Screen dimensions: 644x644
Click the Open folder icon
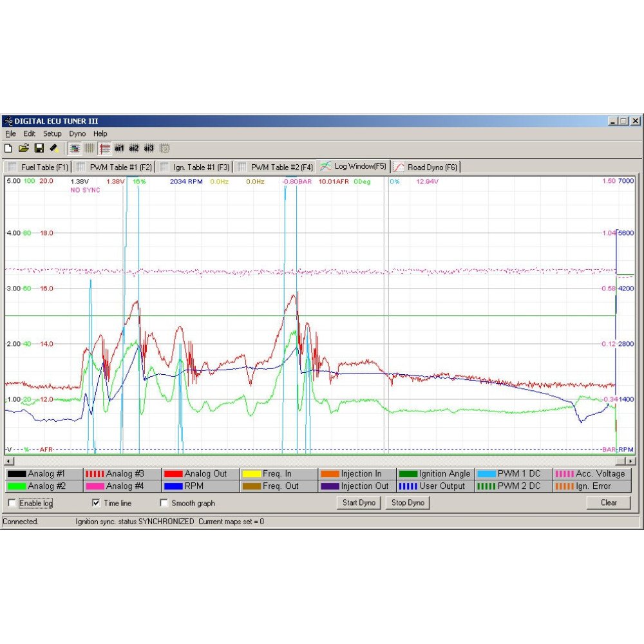pyautogui.click(x=24, y=148)
